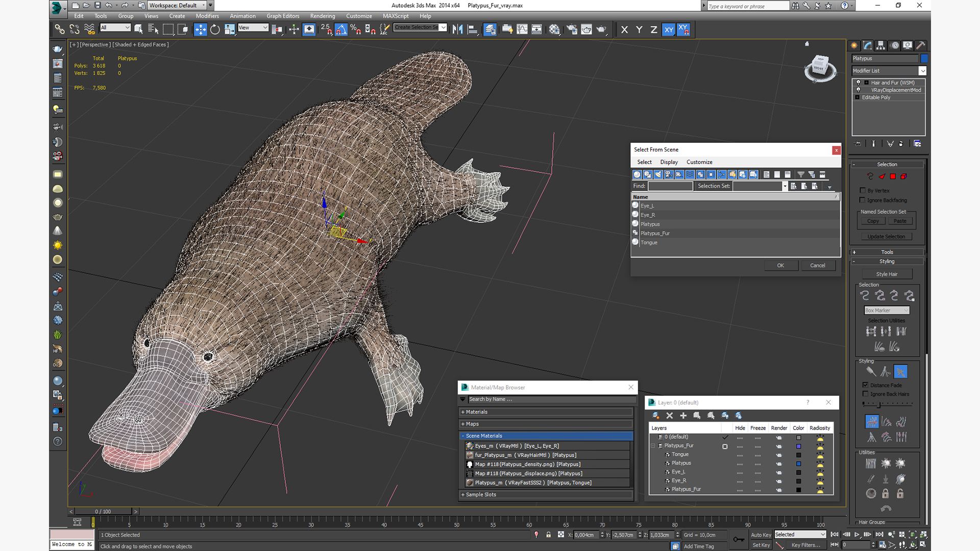Click the Rotate tool icon
This screenshot has height=551, width=980.
point(215,29)
